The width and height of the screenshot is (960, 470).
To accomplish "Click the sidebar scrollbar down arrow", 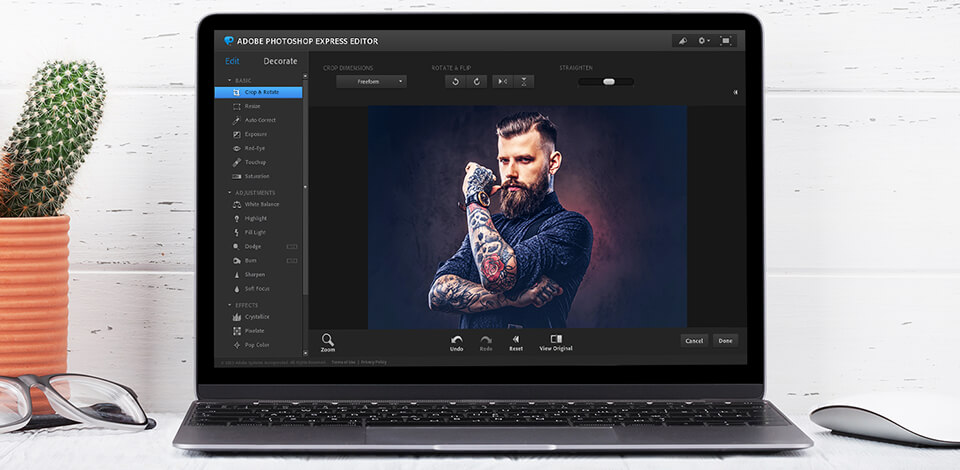I will 306,353.
